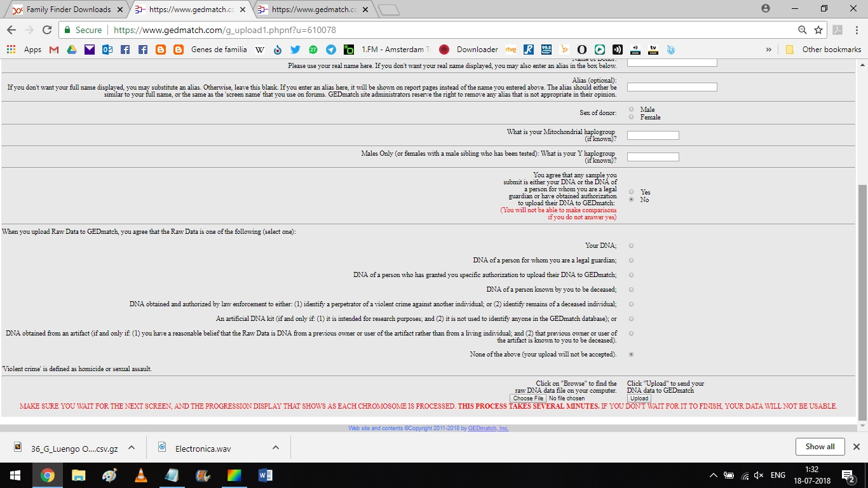Click the Alias (optional) text field
This screenshot has height=488, width=868.
pos(672,87)
